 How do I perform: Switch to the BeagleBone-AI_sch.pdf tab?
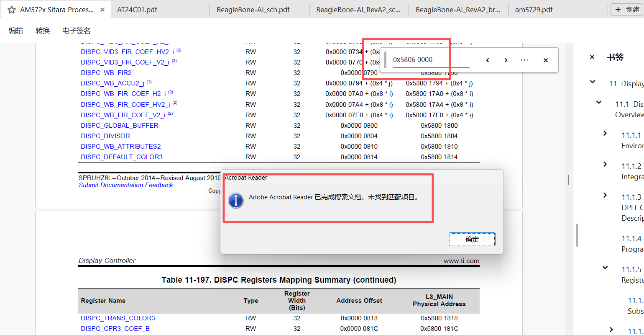pyautogui.click(x=253, y=10)
